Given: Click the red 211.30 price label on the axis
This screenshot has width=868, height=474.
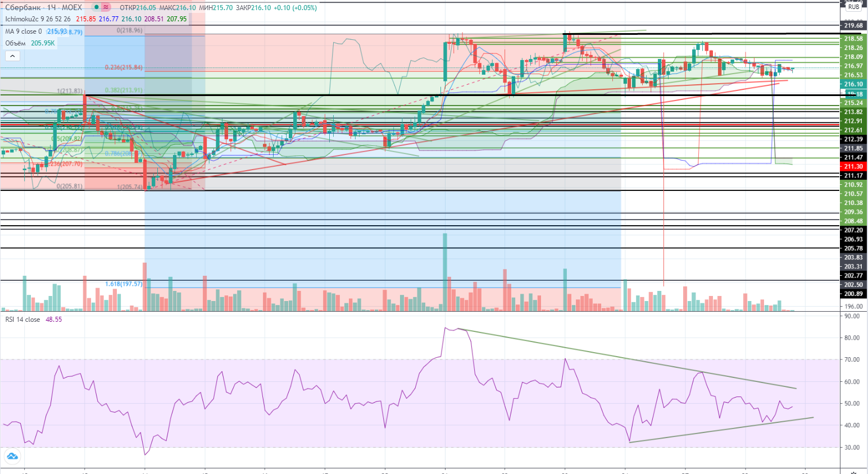Looking at the screenshot, I should [x=853, y=166].
